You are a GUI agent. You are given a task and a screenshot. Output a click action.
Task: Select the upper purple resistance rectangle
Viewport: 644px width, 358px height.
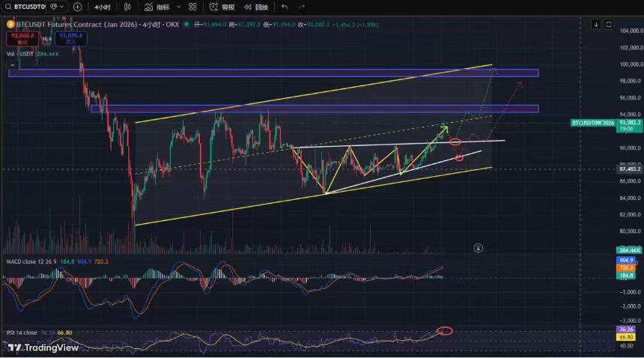273,73
